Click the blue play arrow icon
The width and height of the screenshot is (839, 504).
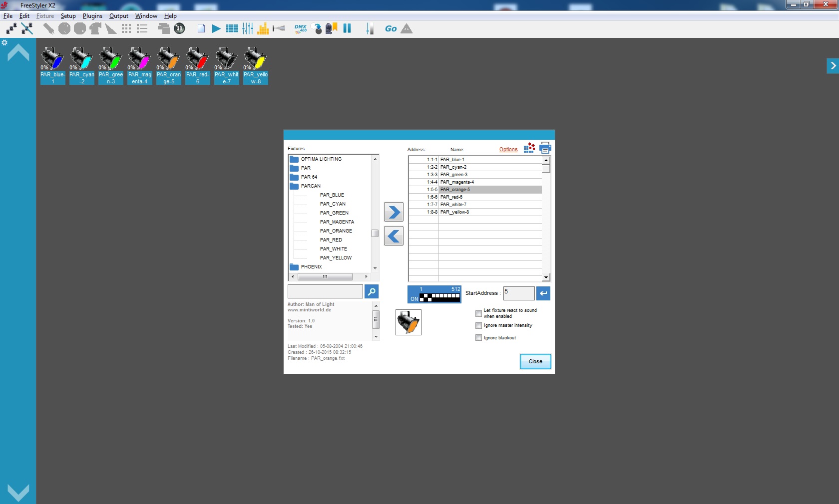216,28
